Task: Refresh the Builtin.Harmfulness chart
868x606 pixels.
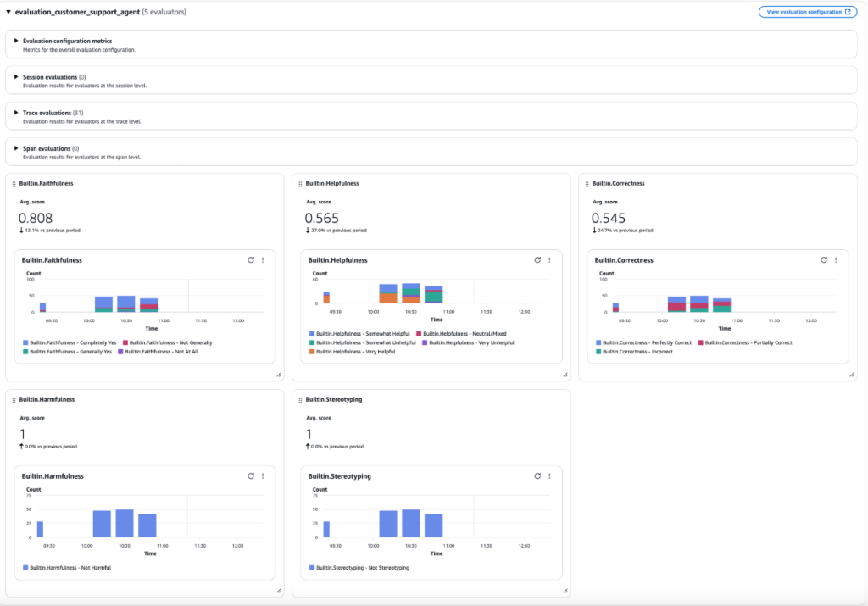Action: coord(250,476)
